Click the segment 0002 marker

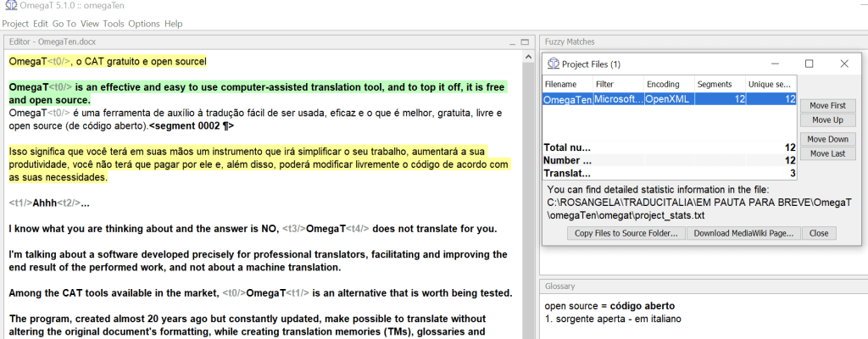192,125
